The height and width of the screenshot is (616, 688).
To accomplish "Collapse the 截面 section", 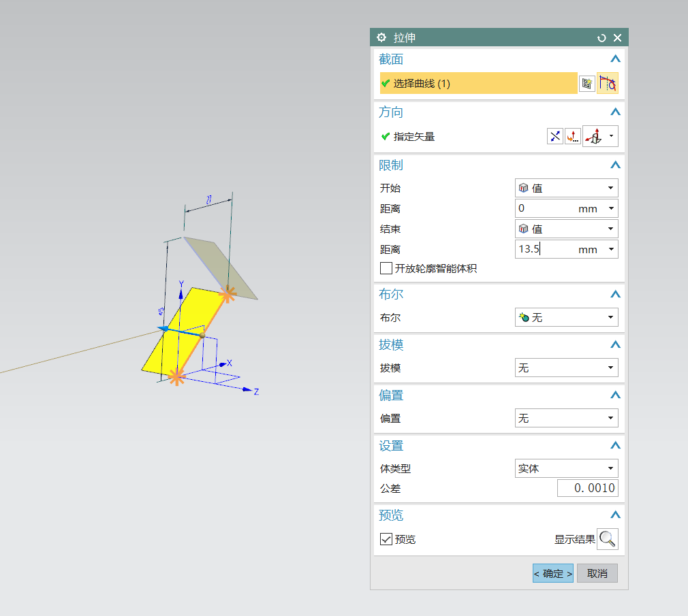I will coord(615,59).
